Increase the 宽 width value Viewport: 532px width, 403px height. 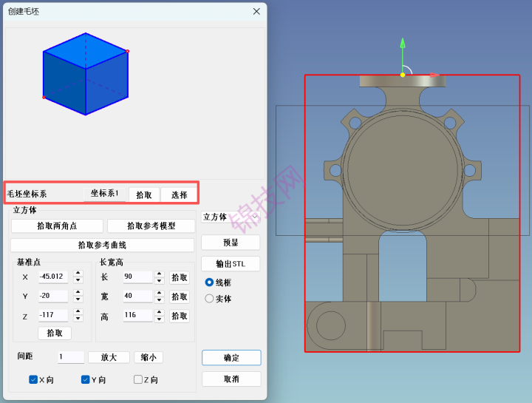coord(160,293)
